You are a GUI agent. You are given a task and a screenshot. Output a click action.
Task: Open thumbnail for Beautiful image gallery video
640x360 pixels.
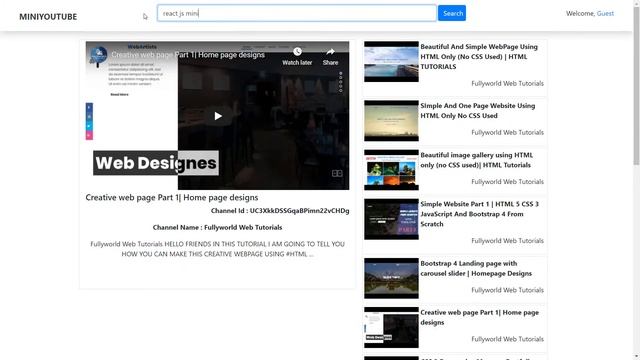(391, 170)
